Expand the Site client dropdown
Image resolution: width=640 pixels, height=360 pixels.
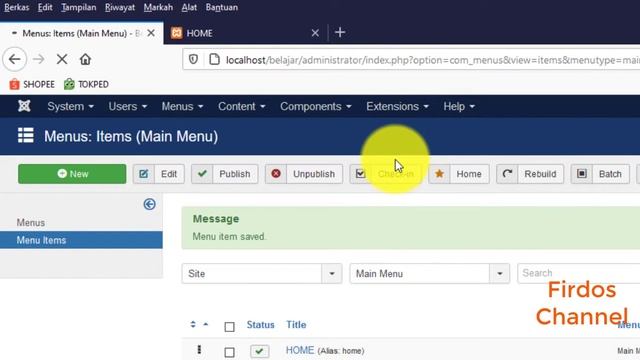coord(332,273)
